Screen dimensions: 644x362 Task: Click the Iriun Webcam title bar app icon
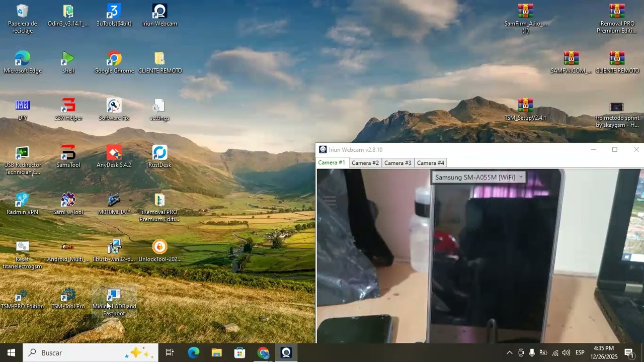[x=323, y=150]
